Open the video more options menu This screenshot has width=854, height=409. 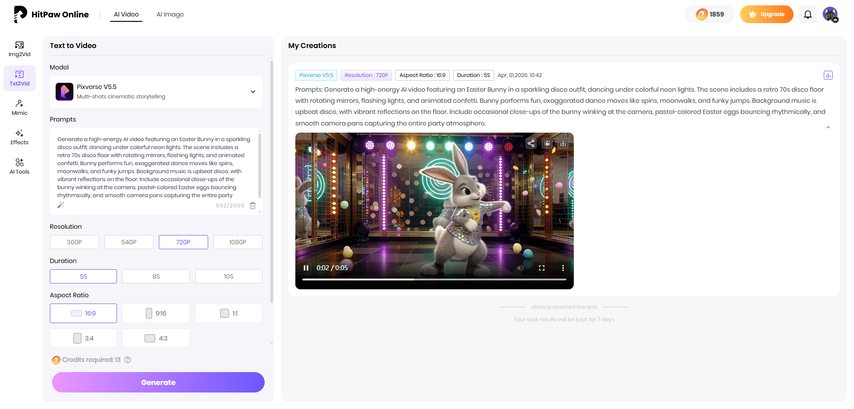coord(563,268)
